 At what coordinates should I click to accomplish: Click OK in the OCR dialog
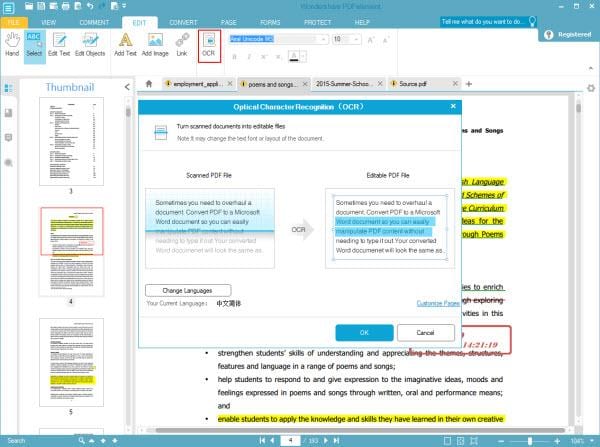(364, 333)
